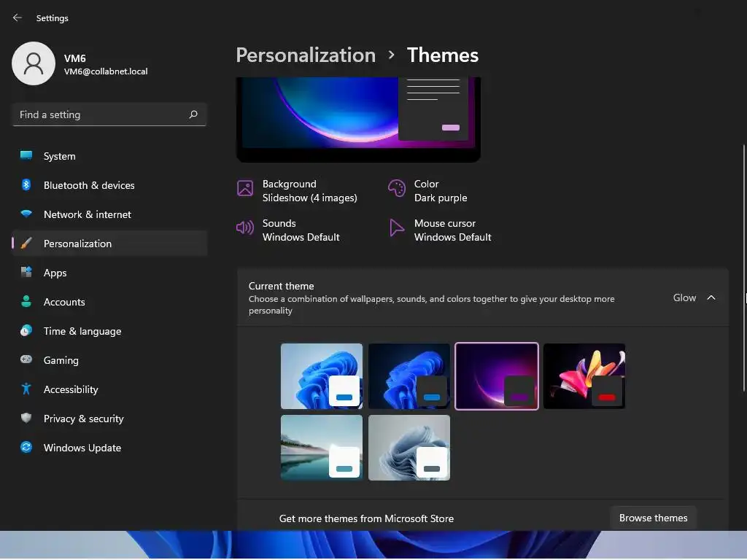
Task: Select the lake Sunrise theme thumbnail
Action: pos(322,448)
